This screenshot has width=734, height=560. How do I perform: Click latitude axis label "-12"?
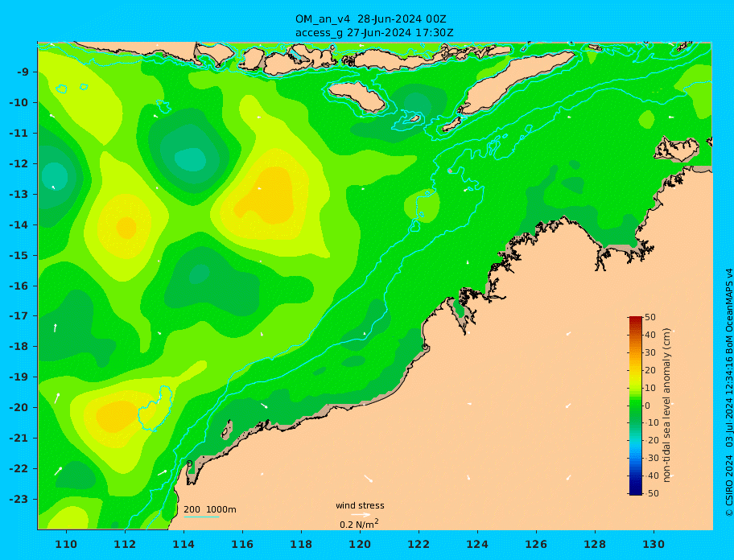pyautogui.click(x=19, y=164)
